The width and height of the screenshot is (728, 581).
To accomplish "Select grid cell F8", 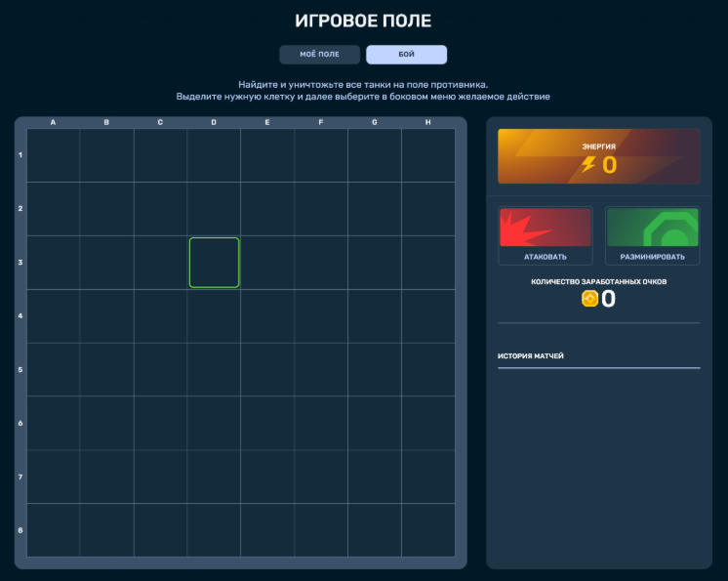I will point(321,530).
